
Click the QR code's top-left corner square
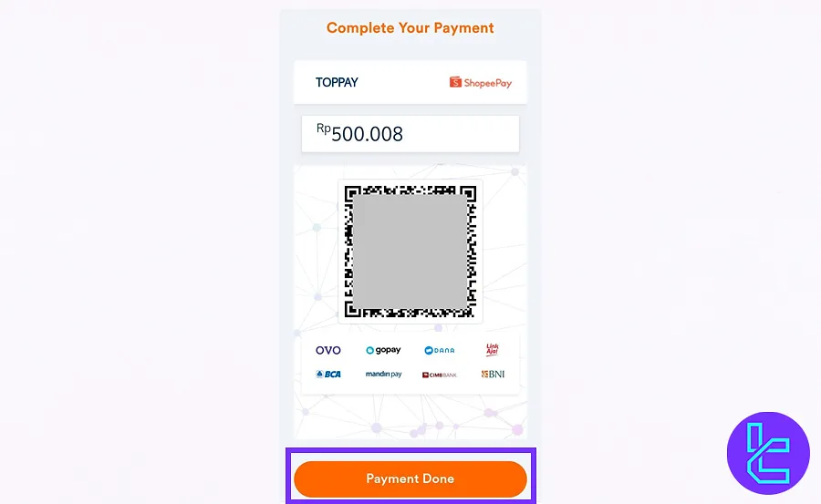[x=350, y=192]
